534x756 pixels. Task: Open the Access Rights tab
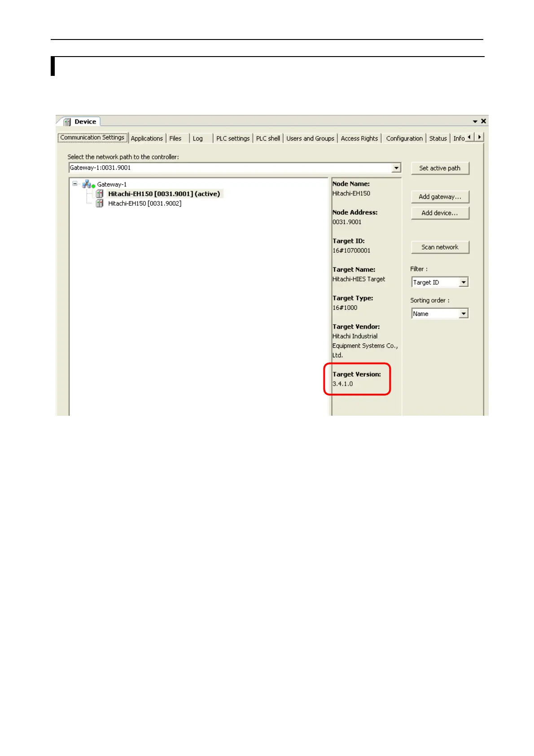(359, 138)
